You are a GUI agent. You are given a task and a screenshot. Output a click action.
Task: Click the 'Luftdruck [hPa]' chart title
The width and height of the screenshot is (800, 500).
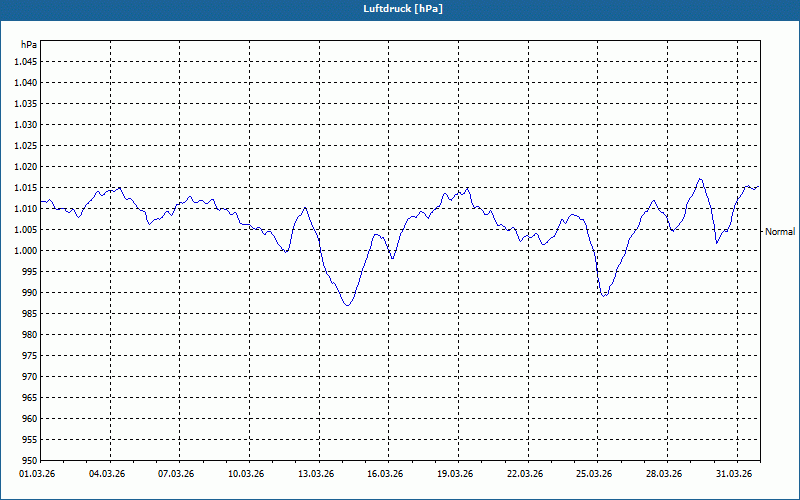[403, 9]
